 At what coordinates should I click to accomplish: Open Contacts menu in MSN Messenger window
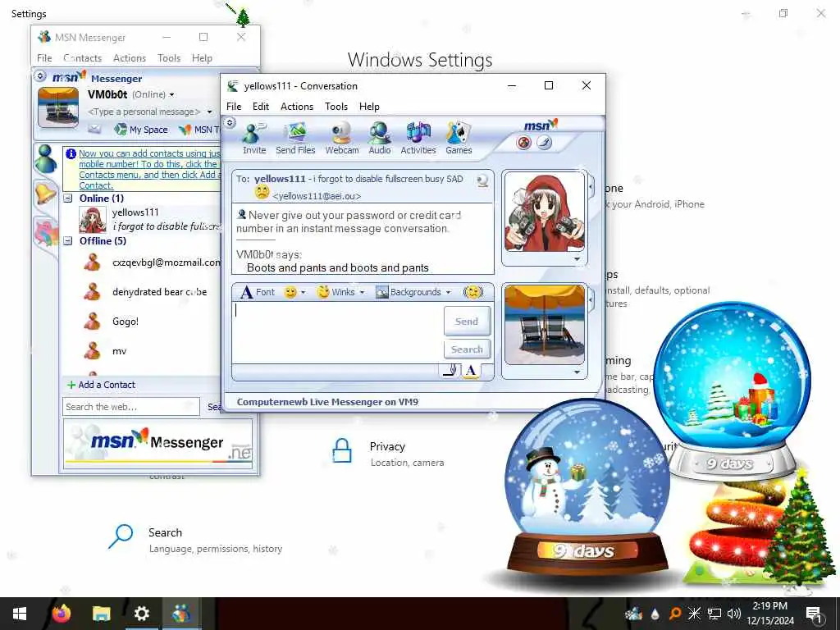pyautogui.click(x=83, y=58)
